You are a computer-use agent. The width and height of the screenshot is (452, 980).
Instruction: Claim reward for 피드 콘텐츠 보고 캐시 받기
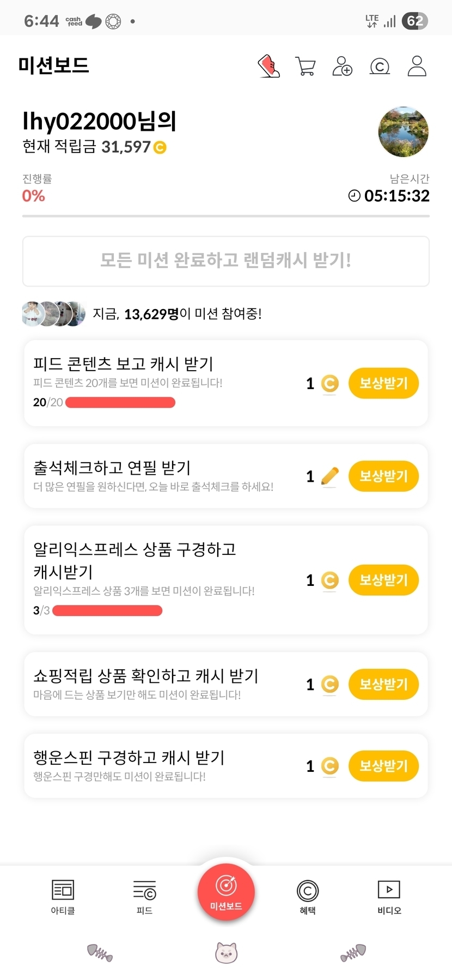[383, 383]
